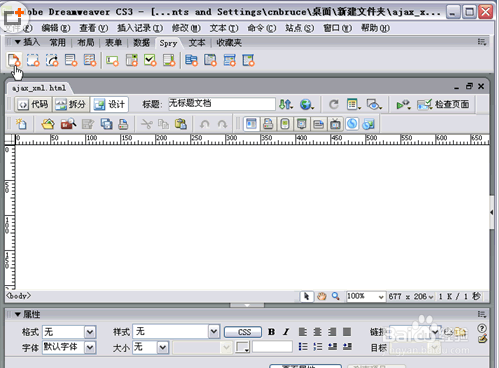
Task: Click the Refresh Design View icon
Action: [x=334, y=105]
